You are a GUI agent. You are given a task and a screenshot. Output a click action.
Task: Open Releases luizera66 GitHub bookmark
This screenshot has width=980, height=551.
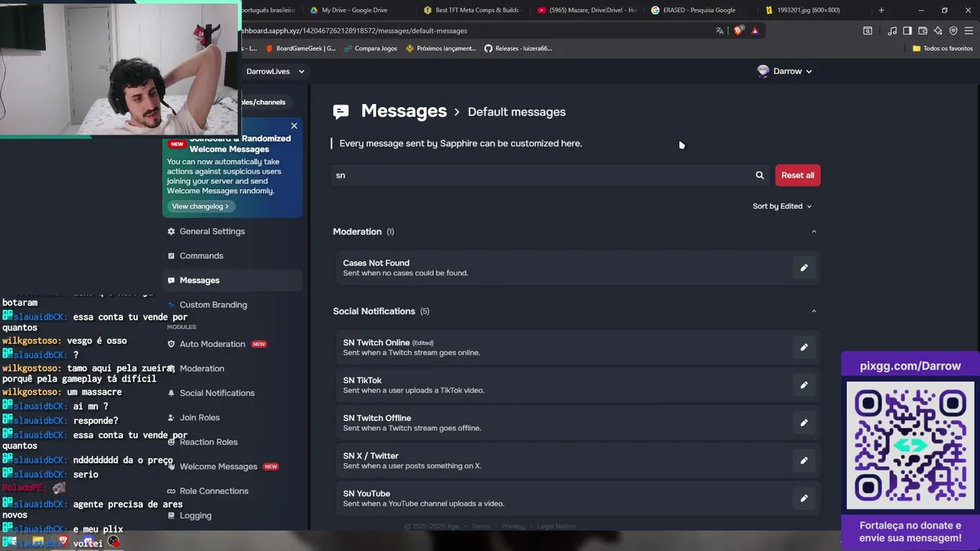(x=518, y=48)
